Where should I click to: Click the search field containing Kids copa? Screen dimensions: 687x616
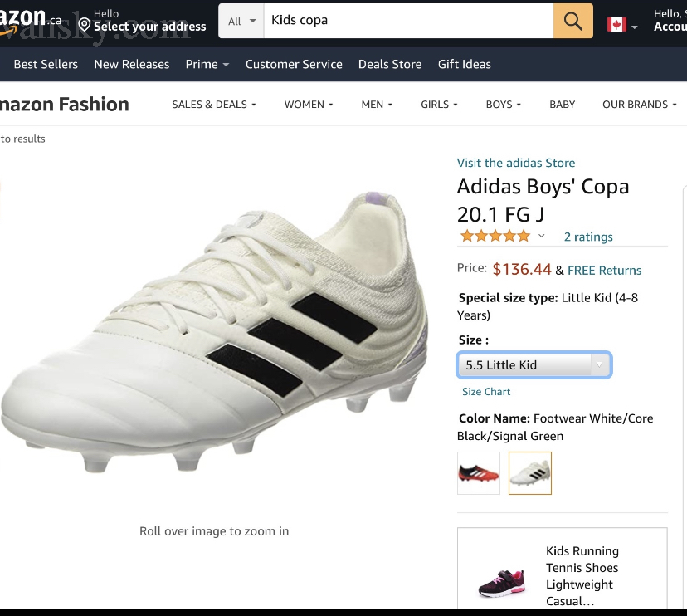pos(408,21)
